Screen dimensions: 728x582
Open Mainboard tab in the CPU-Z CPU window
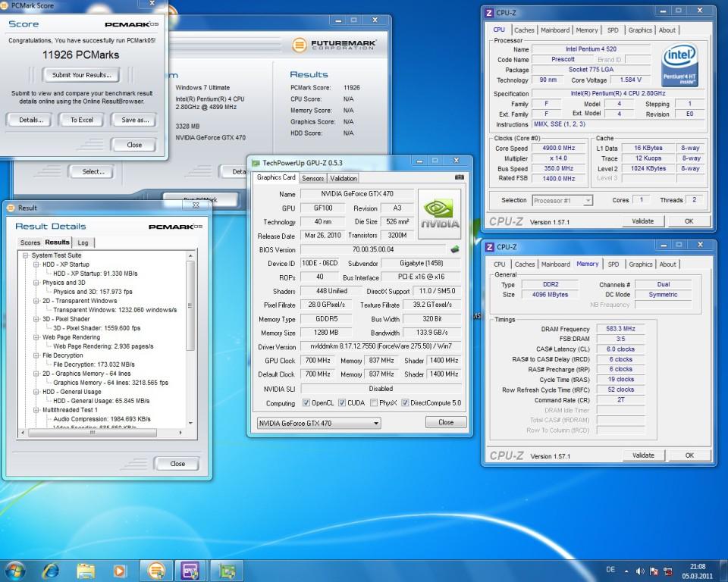click(555, 30)
